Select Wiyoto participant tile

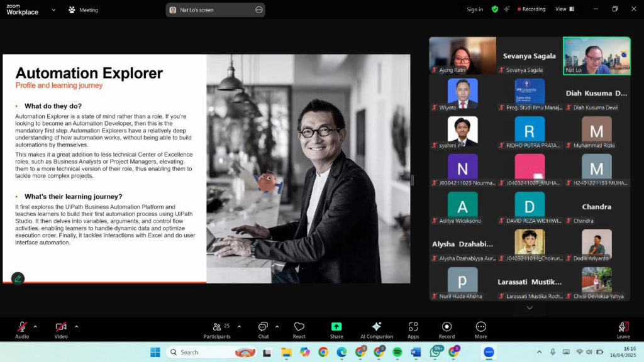(x=462, y=94)
